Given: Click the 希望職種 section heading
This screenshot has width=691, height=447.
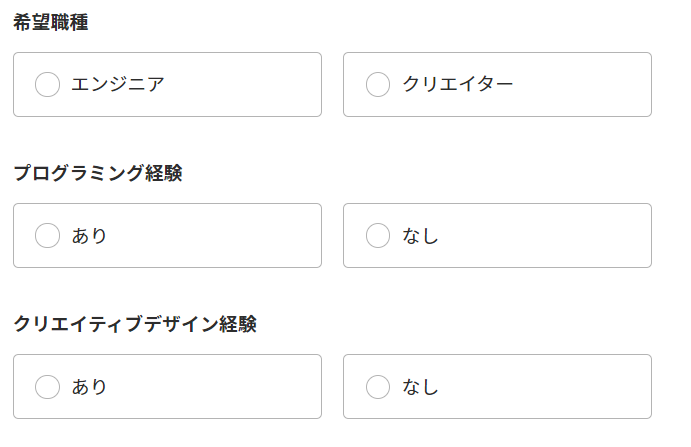Looking at the screenshot, I should click(51, 23).
